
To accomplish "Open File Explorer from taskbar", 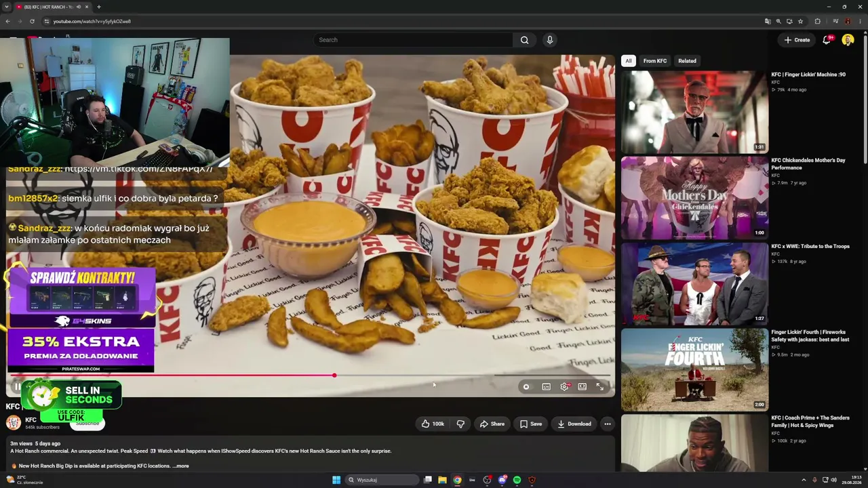I will (x=442, y=480).
